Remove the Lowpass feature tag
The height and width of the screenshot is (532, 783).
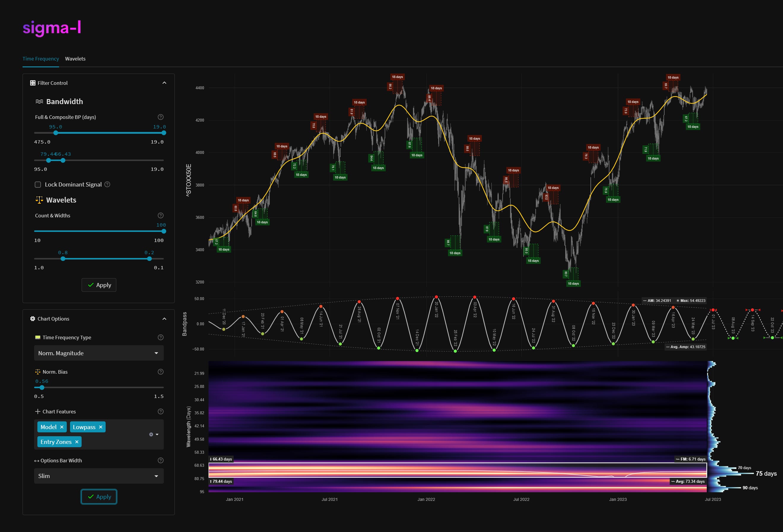point(100,427)
